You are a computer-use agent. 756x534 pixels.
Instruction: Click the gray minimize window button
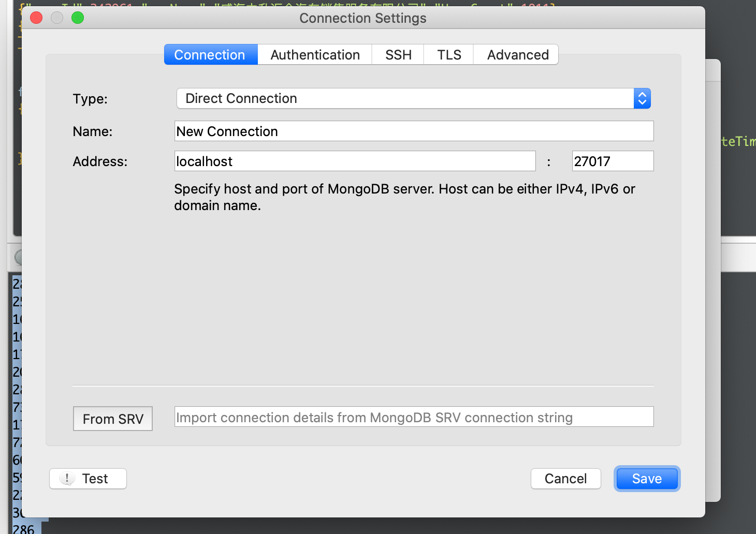(x=57, y=18)
